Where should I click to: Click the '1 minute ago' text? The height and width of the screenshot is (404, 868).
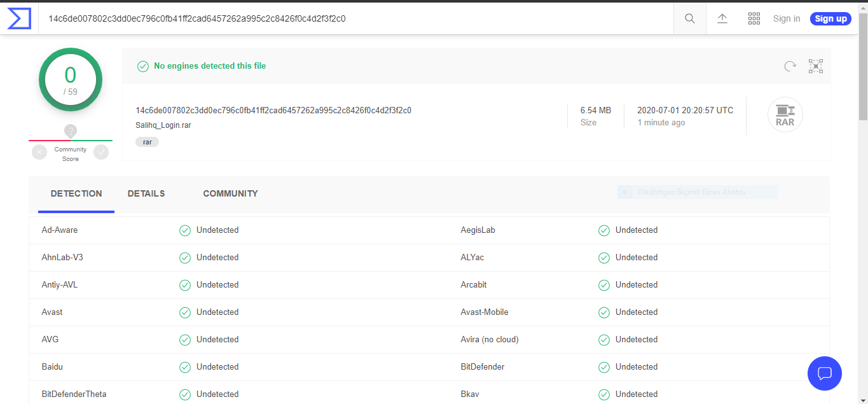[x=661, y=122]
